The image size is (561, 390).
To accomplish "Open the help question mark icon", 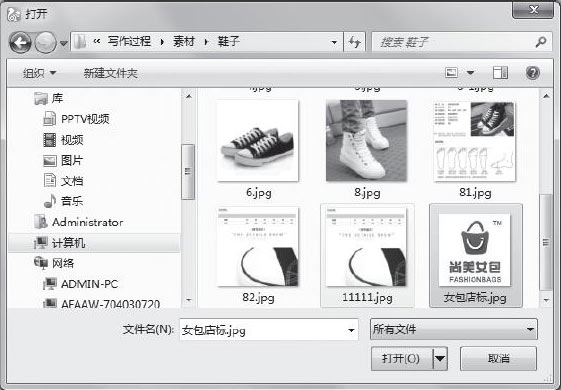I will (x=533, y=73).
